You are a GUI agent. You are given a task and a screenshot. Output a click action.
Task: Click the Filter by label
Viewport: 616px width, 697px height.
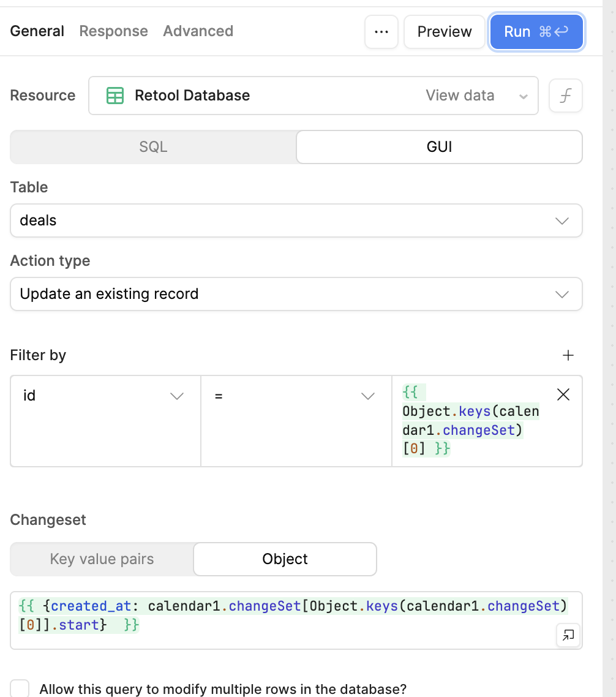tap(38, 355)
